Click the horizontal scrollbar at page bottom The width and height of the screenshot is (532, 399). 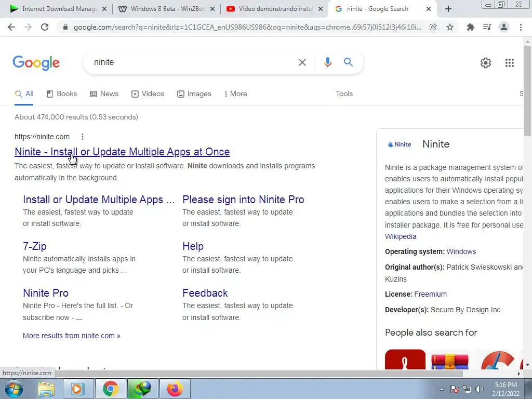(x=260, y=373)
